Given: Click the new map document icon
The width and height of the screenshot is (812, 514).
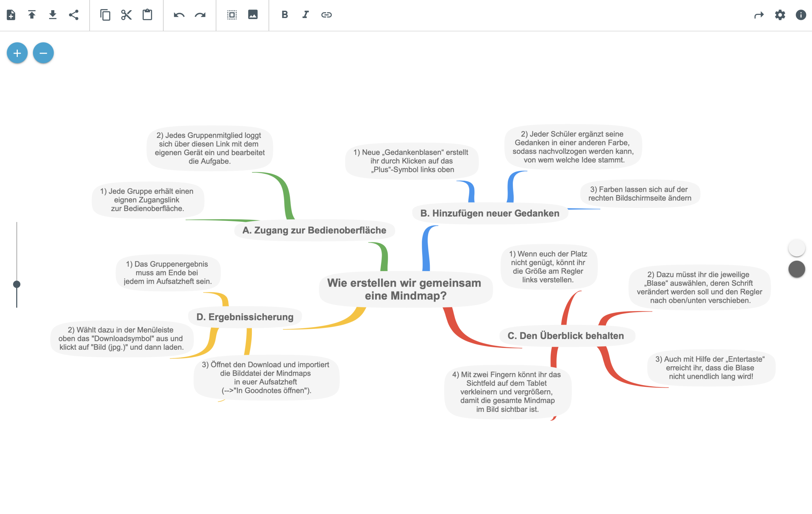Looking at the screenshot, I should [11, 15].
